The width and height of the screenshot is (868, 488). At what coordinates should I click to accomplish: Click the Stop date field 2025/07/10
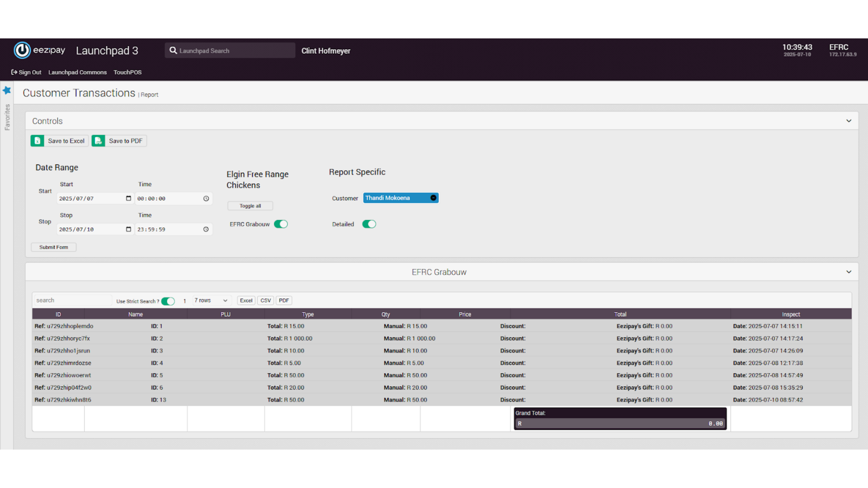95,230
